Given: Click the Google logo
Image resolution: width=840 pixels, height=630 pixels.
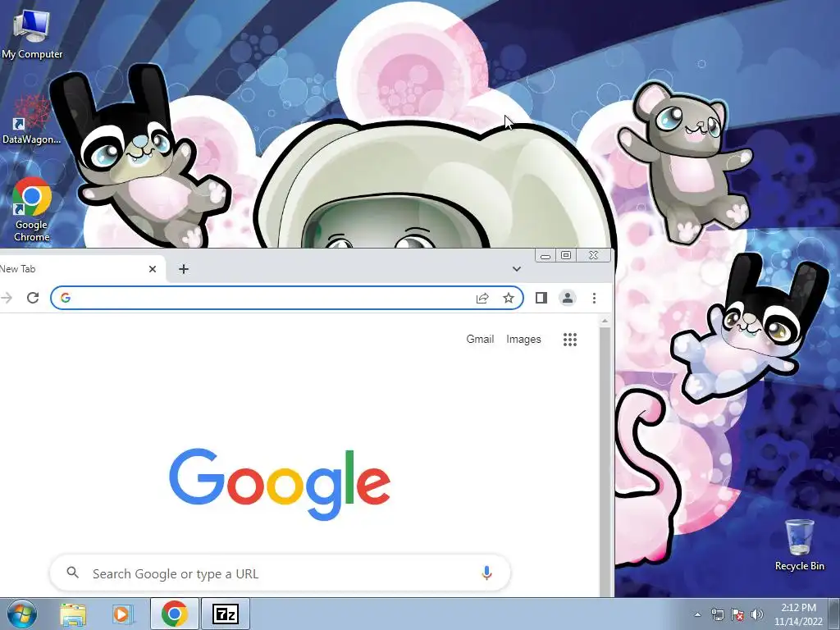Looking at the screenshot, I should click(x=280, y=484).
